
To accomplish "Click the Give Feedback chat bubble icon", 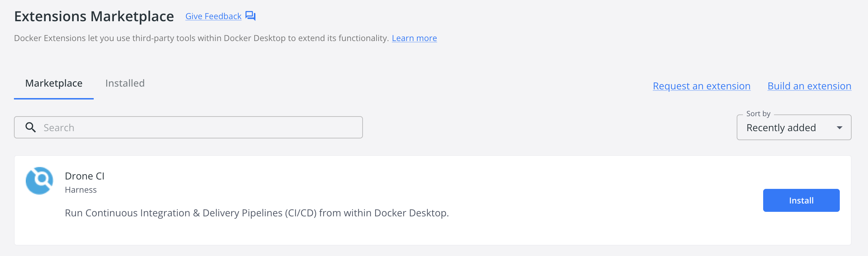I will click(250, 16).
